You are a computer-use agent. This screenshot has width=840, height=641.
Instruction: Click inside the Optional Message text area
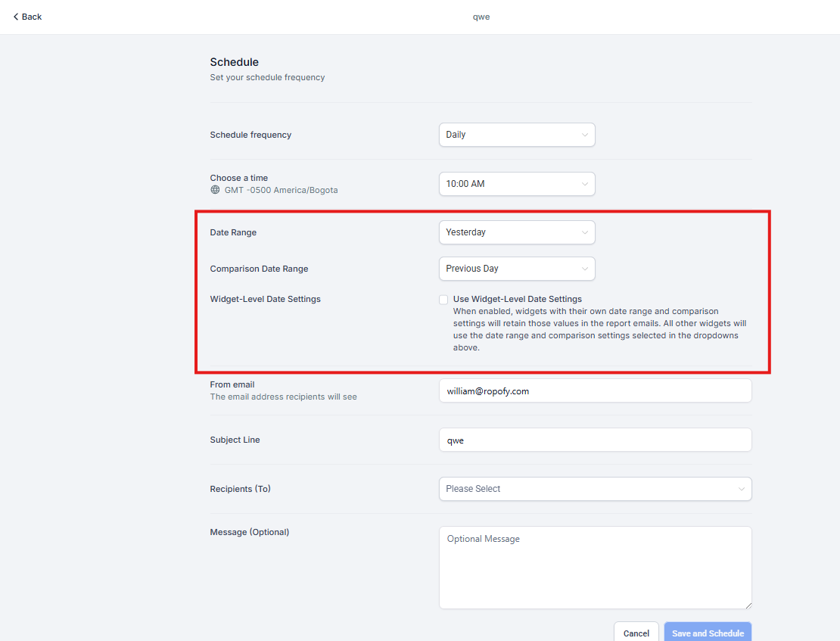click(x=595, y=568)
